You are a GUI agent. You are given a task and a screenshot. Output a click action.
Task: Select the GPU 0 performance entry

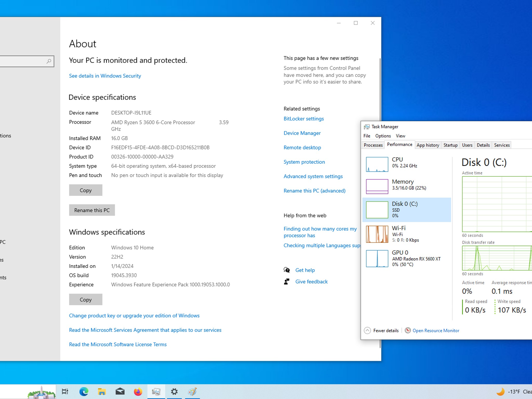click(x=407, y=258)
